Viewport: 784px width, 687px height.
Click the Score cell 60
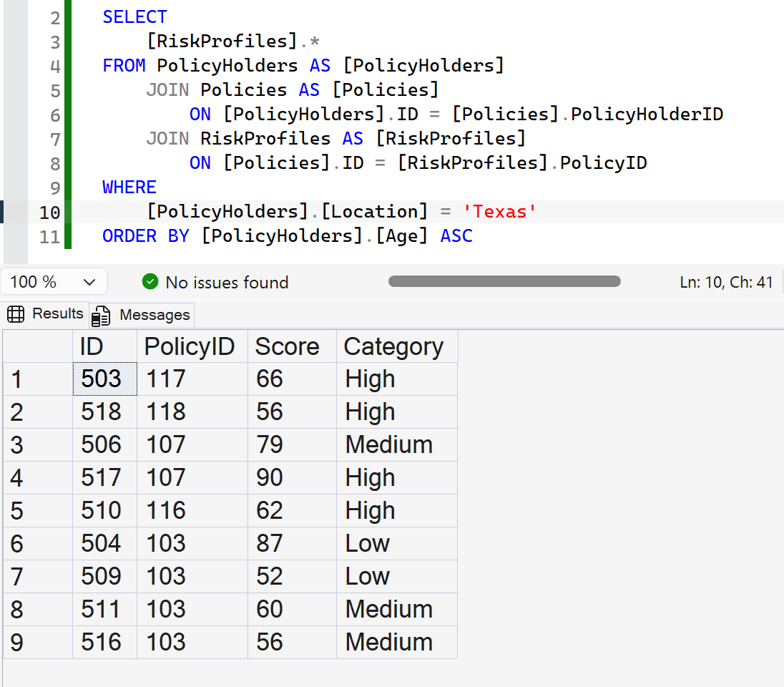tap(292, 610)
